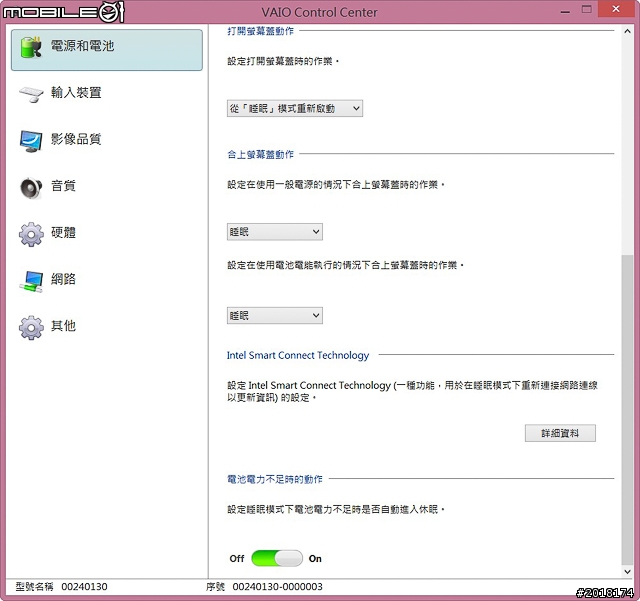Screen dimensions: 640x601
Task: Click the gear icon for 硬體
Action: [31, 234]
